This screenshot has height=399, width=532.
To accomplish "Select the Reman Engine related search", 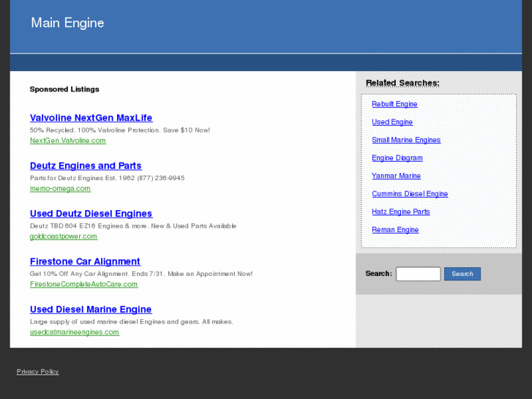I will 395,230.
